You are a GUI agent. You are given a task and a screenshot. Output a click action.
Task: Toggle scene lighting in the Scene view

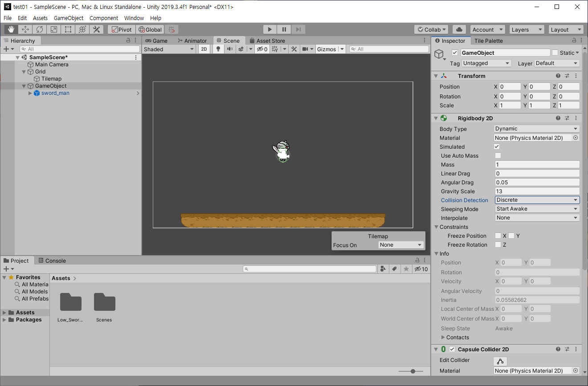[218, 49]
